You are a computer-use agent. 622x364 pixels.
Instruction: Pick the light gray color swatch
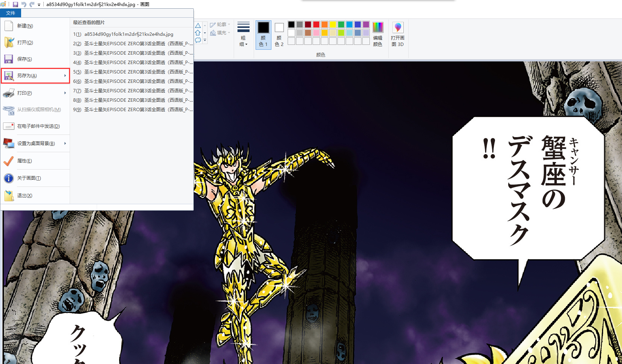[x=300, y=33]
